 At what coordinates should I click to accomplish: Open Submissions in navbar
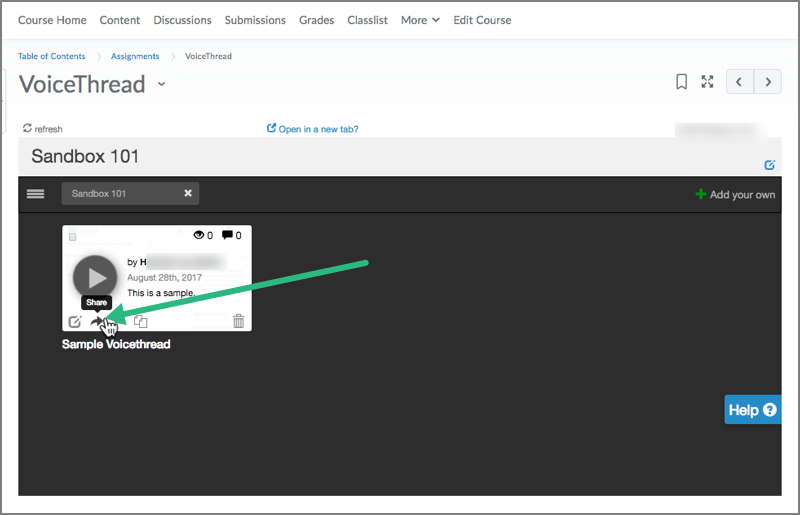(255, 20)
